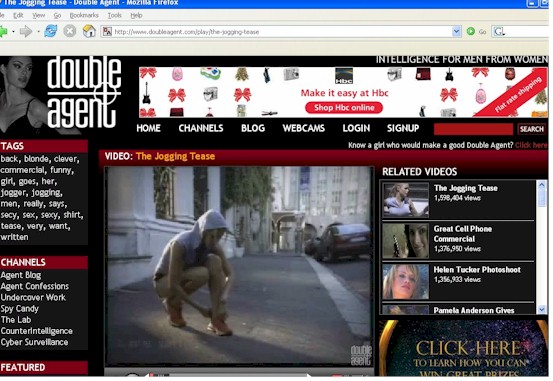This screenshot has width=553, height=381.
Task: Open the Go menu
Action: [57, 15]
